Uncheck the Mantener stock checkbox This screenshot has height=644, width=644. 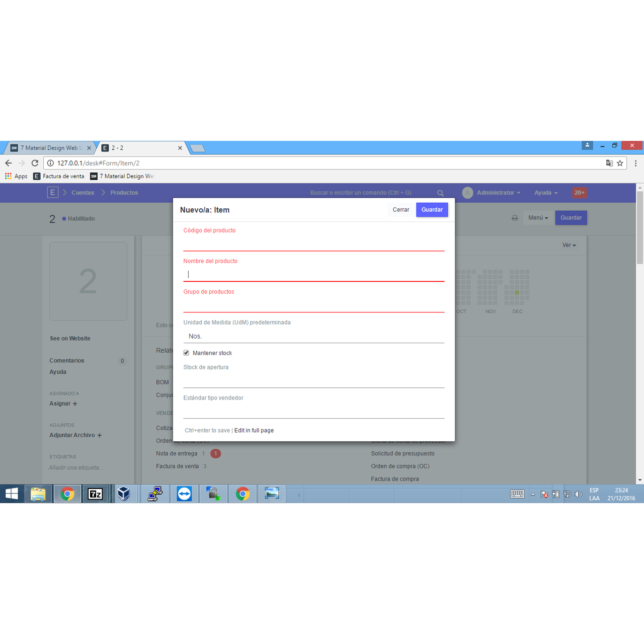[186, 353]
